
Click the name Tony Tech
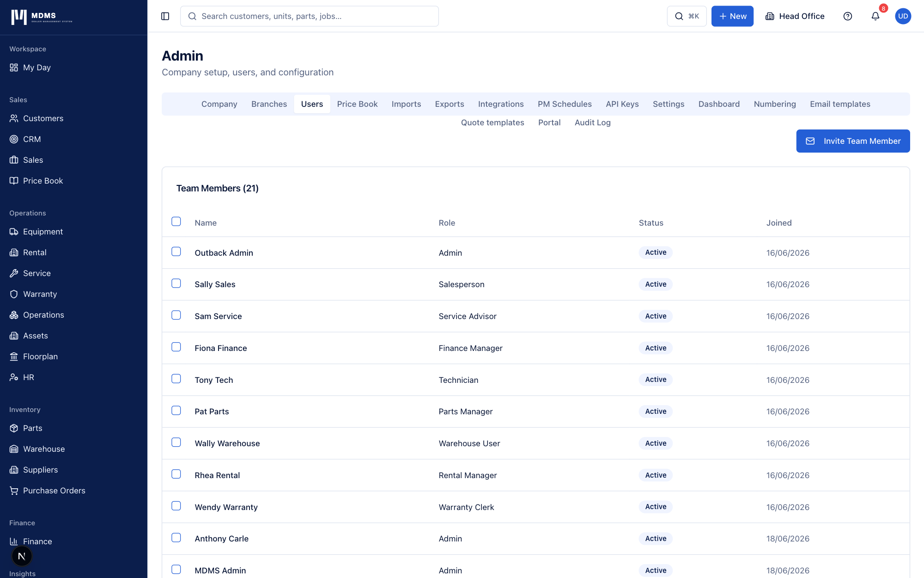tap(214, 380)
